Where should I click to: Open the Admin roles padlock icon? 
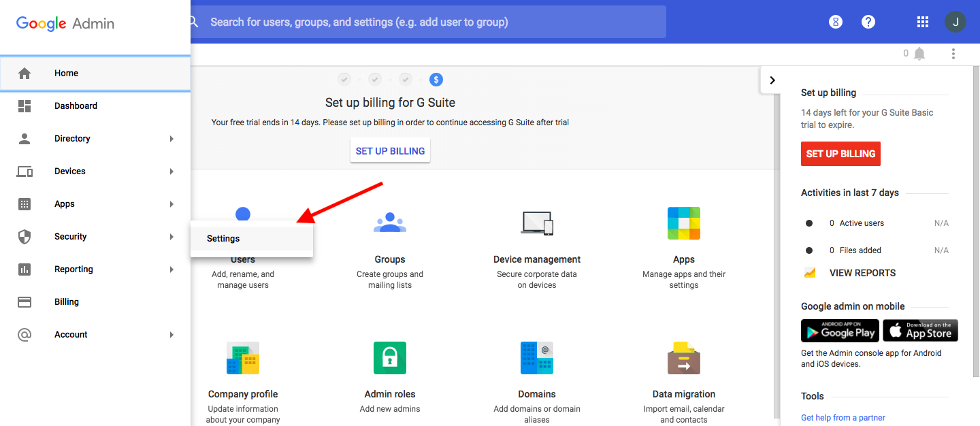point(390,358)
